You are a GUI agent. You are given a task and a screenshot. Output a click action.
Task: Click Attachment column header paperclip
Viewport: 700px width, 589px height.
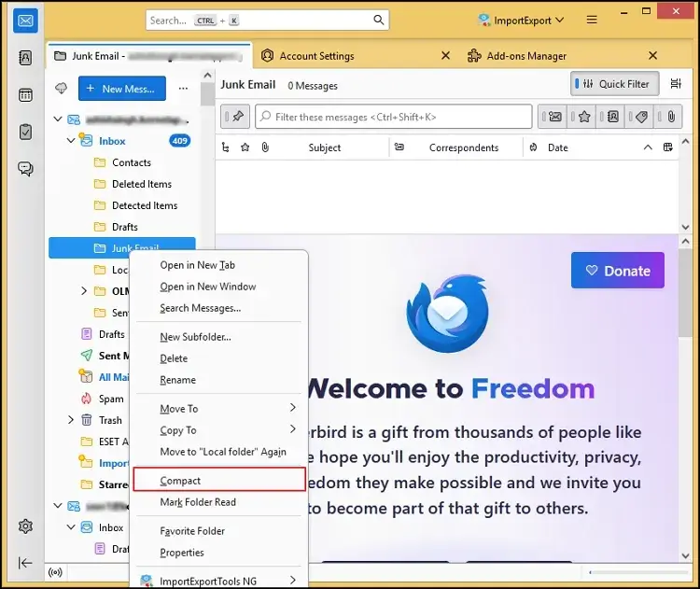[x=265, y=147]
